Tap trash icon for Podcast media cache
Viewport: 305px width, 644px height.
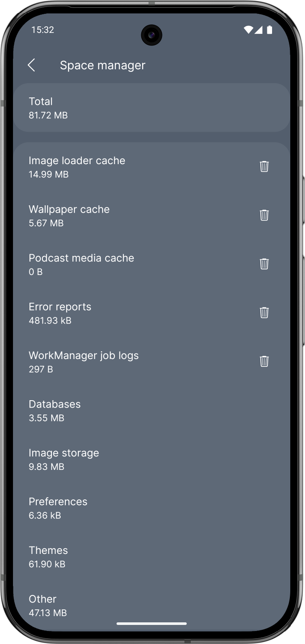[264, 264]
